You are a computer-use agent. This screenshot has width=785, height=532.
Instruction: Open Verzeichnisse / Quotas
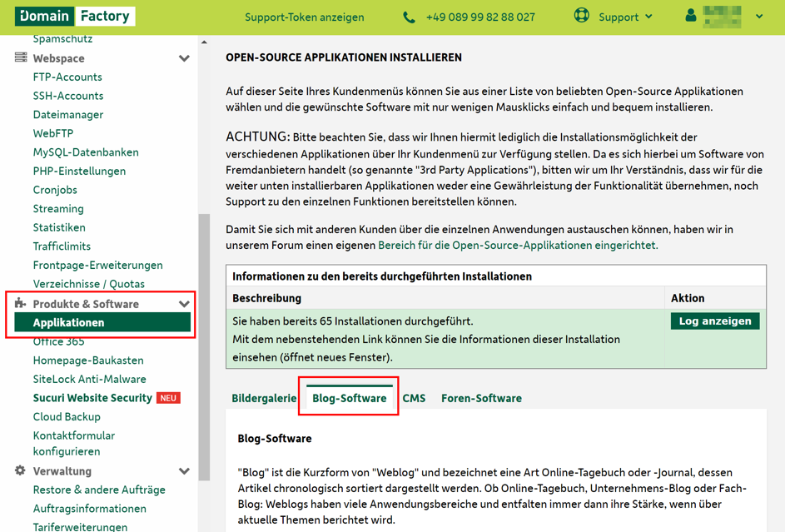(x=88, y=284)
